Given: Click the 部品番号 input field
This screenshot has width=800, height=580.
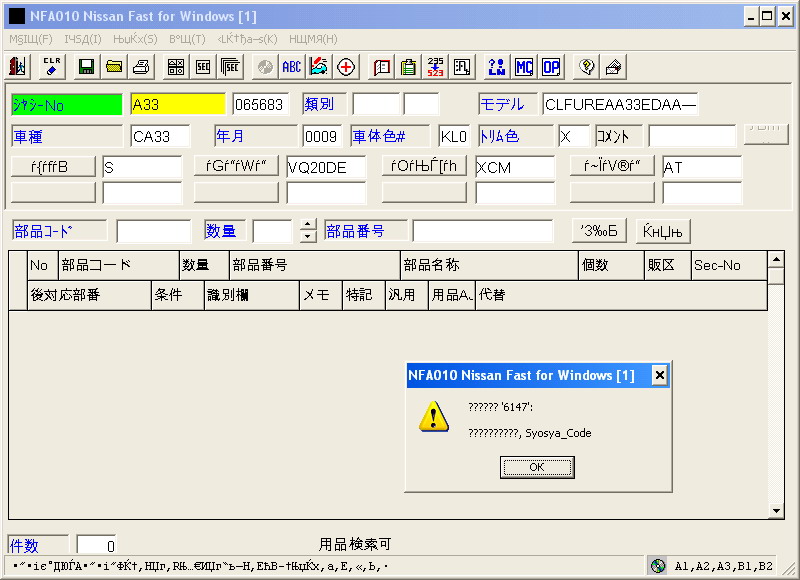Looking at the screenshot, I should 483,231.
